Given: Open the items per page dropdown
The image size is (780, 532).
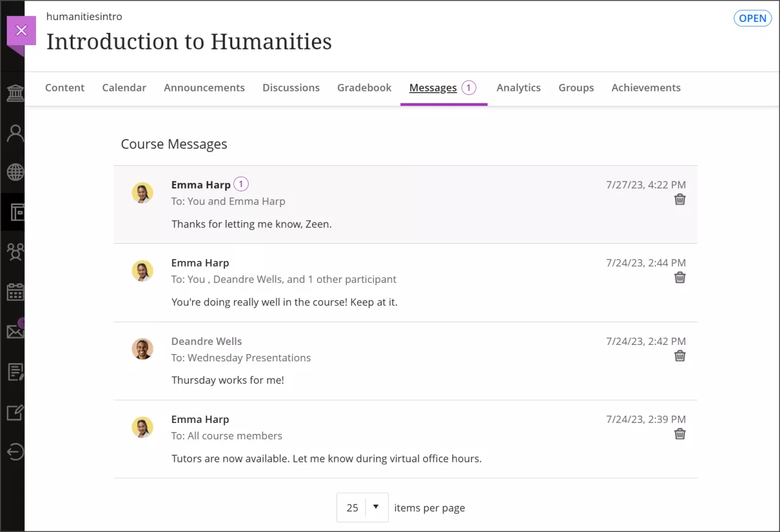Looking at the screenshot, I should point(376,507).
